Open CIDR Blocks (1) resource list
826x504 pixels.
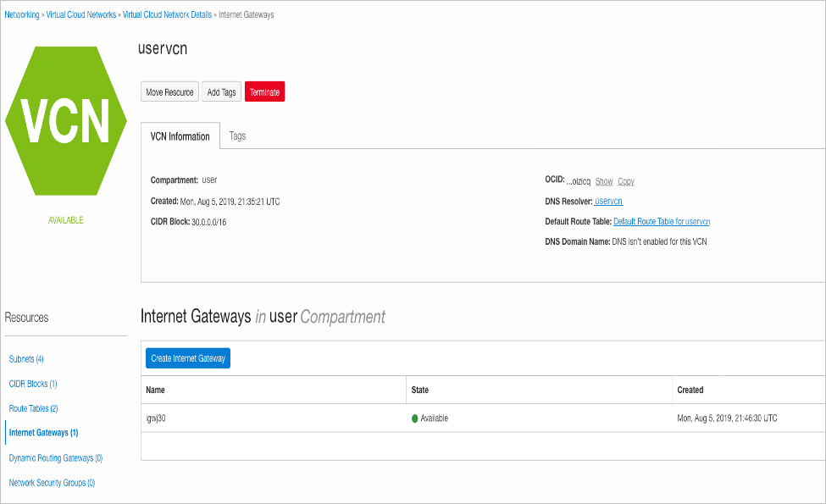pos(33,384)
